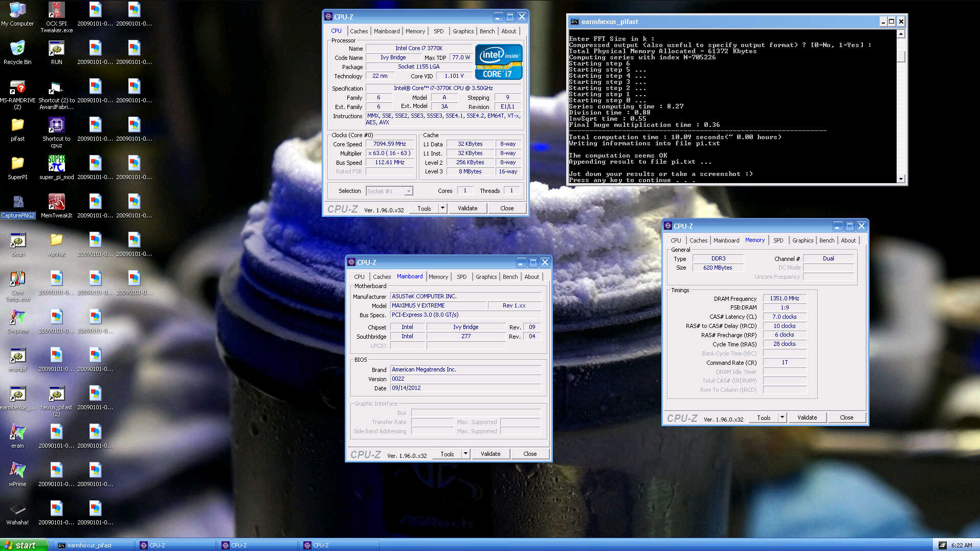Expand Tools arrow in Memory CPU-Z window
This screenshot has height=551, width=980.
[782, 417]
